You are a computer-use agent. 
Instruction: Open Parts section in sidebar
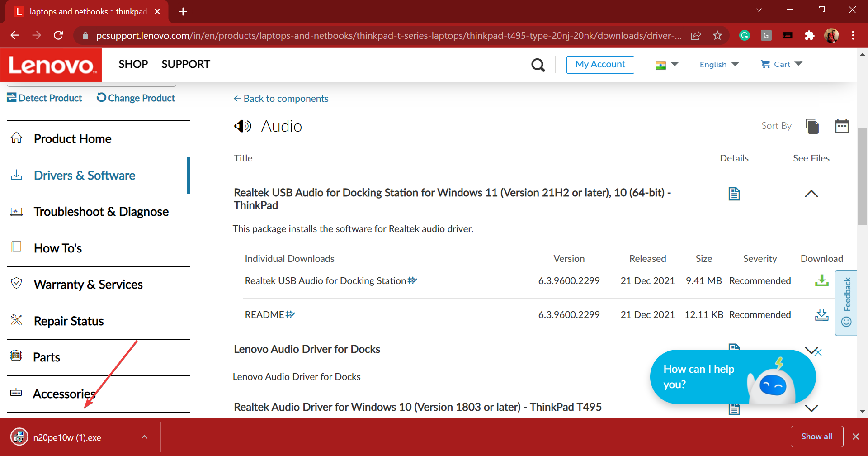(98, 357)
